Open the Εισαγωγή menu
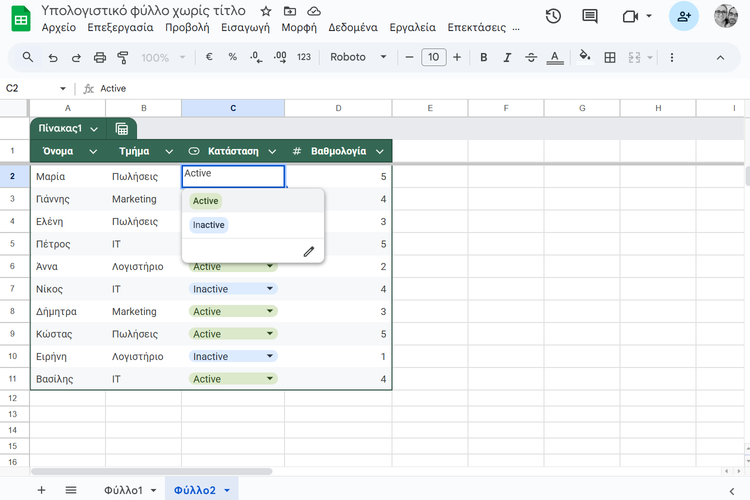 tap(245, 27)
